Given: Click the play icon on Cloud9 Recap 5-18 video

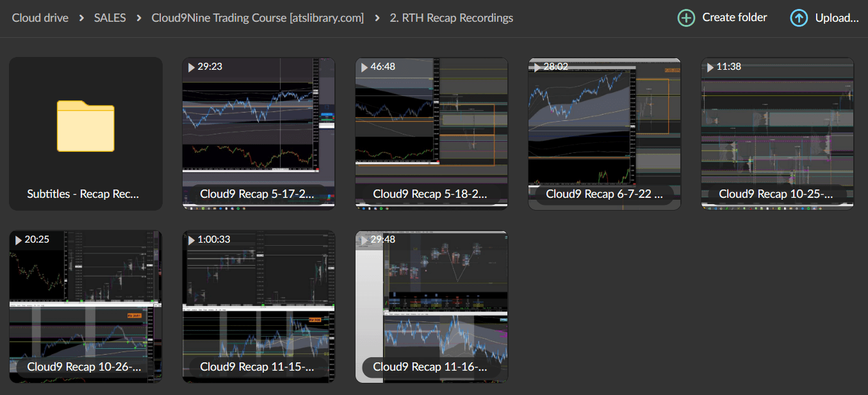Looking at the screenshot, I should click(363, 66).
